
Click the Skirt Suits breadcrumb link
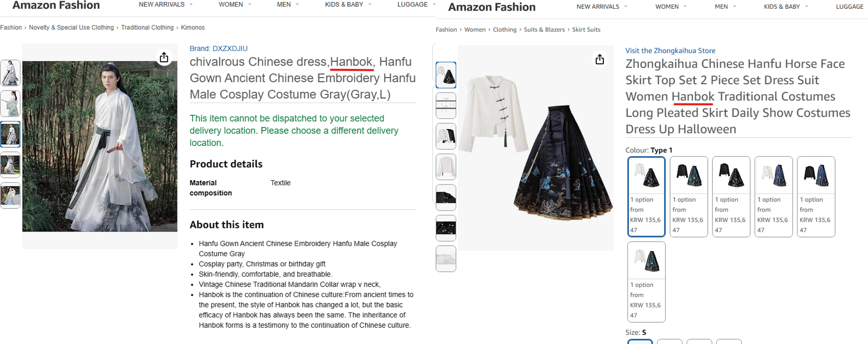586,29
